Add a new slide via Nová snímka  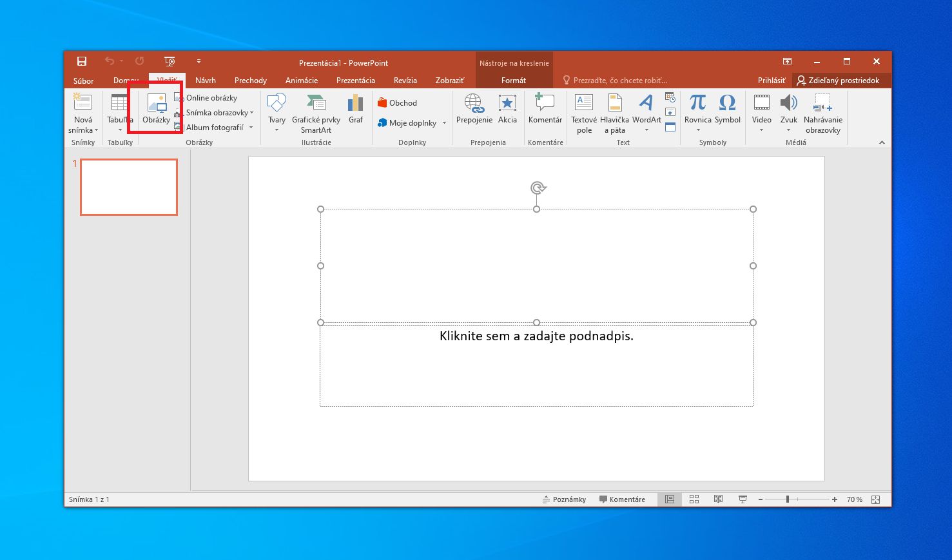pyautogui.click(x=83, y=112)
